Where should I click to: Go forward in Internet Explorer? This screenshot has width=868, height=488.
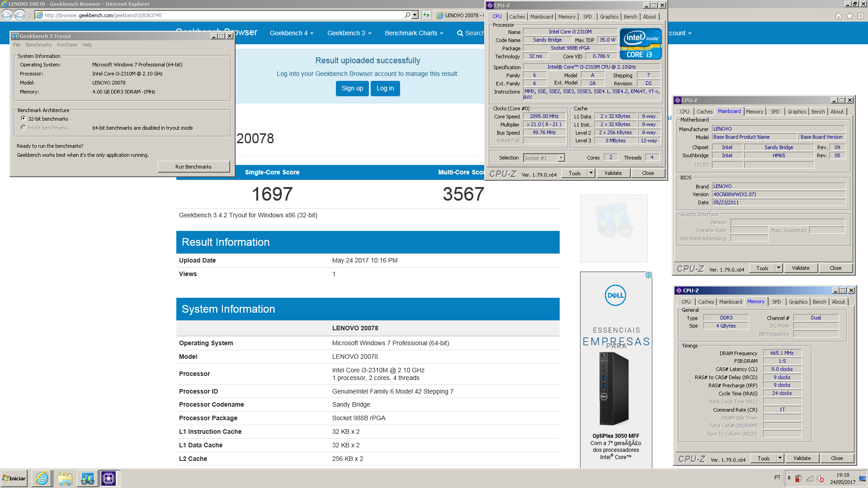pyautogui.click(x=19, y=15)
